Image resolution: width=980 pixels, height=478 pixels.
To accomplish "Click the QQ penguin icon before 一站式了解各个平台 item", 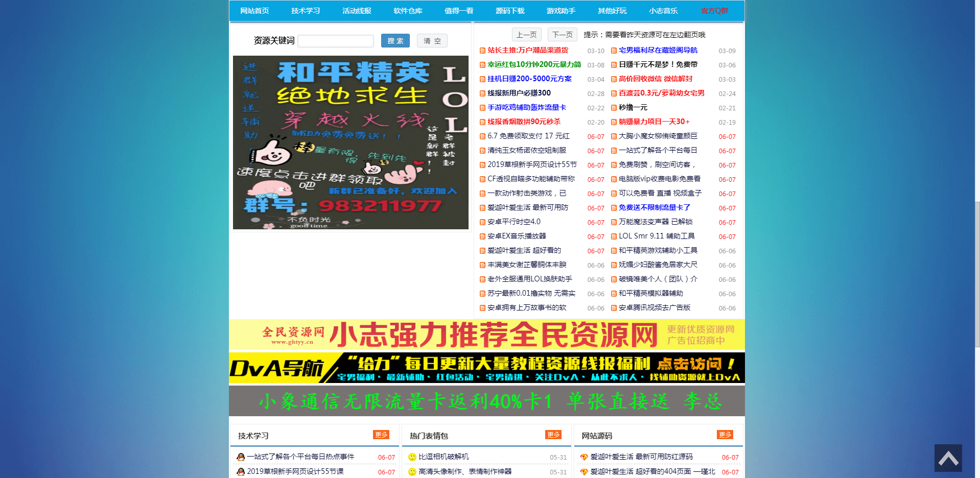I will point(241,457).
